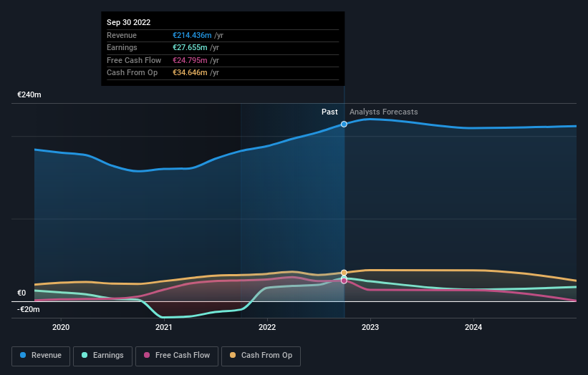Click the pink Free Cash Flow legend dot

click(x=147, y=355)
